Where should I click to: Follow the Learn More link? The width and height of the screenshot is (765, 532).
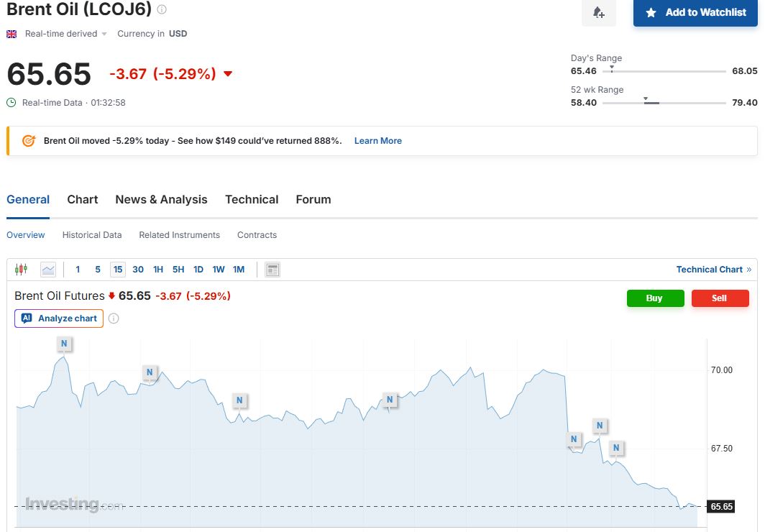(377, 141)
